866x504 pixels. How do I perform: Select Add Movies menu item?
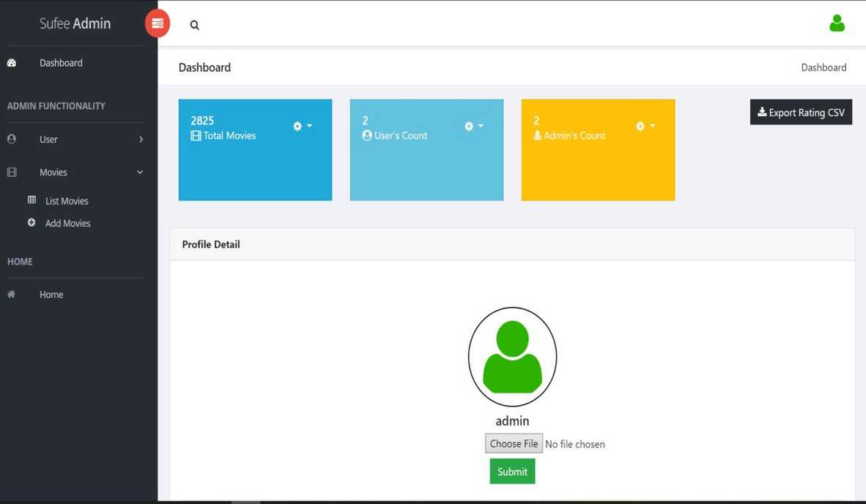pyautogui.click(x=68, y=223)
